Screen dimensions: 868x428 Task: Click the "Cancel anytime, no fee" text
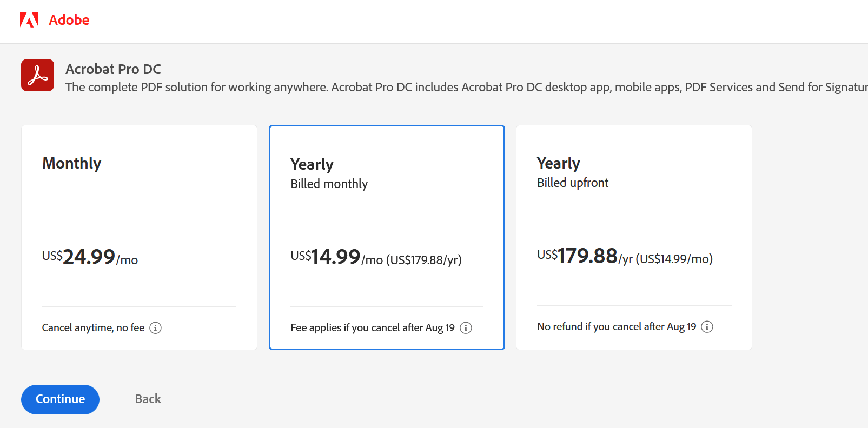pyautogui.click(x=93, y=328)
